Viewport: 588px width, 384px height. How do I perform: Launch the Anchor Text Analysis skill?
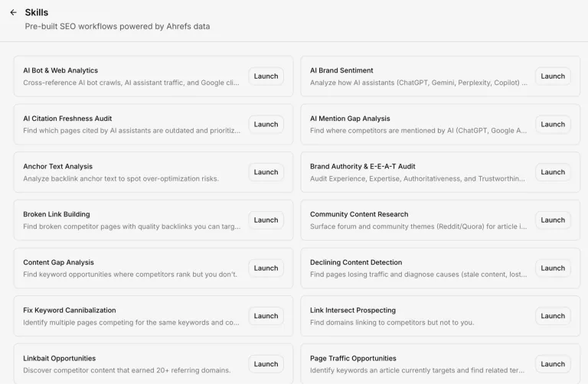click(x=266, y=172)
